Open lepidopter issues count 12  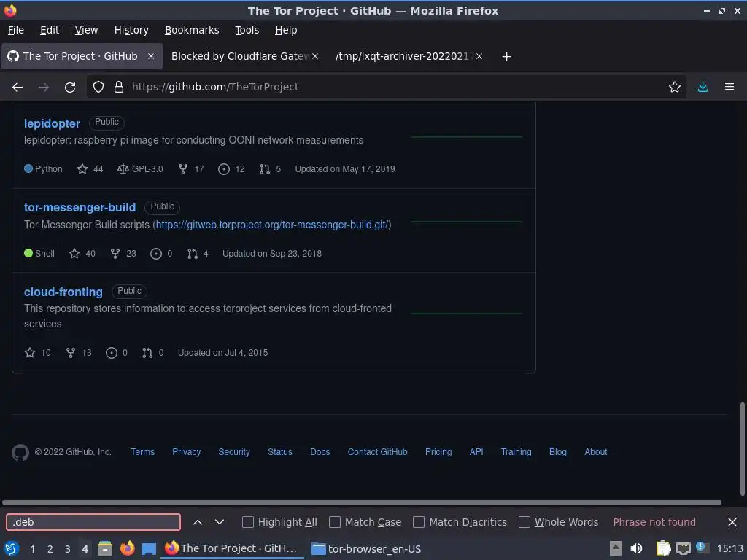click(231, 169)
